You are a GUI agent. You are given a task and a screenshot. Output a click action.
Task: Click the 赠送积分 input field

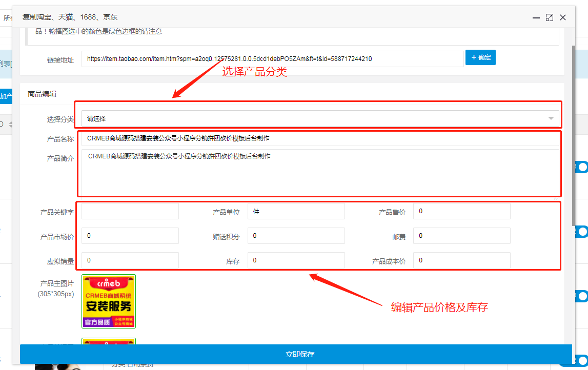[x=296, y=236]
